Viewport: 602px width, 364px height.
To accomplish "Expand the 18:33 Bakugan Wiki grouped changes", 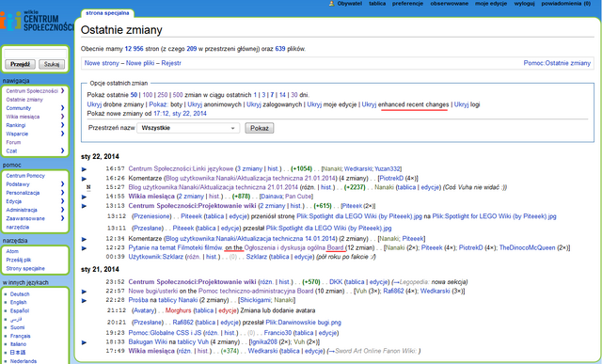I will click(x=84, y=342).
